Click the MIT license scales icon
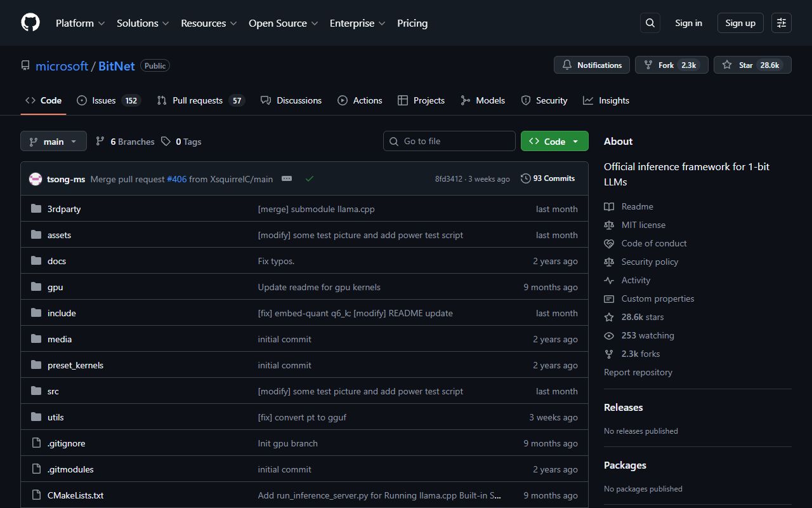Screen dimensions: 812x508 [x=609, y=225]
